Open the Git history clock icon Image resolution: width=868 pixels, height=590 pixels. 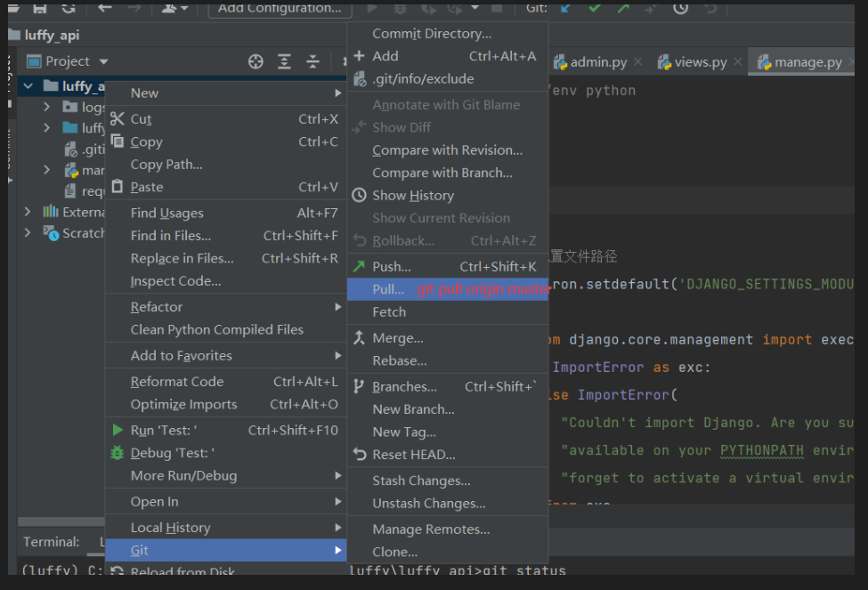click(x=680, y=8)
